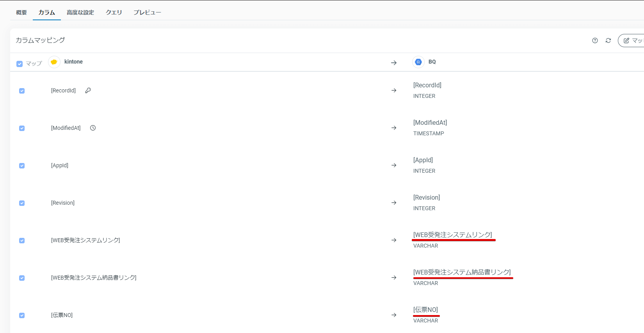Image resolution: width=644 pixels, height=333 pixels.
Task: Click the arrow in the [WEB受発注システム納品書リンク] row
Action: click(394, 278)
